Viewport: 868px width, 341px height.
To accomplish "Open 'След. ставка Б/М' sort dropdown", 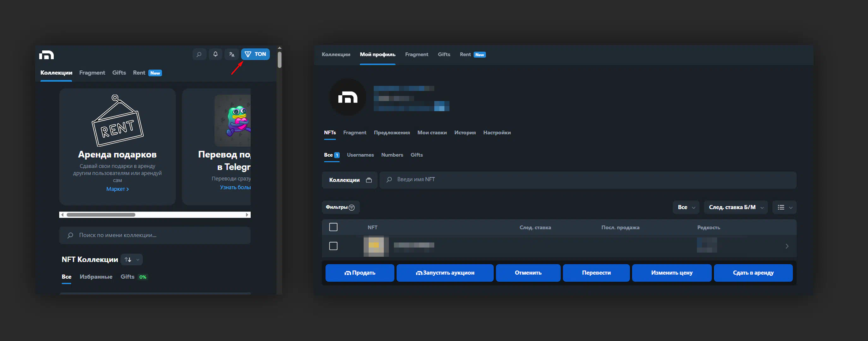I will [735, 207].
